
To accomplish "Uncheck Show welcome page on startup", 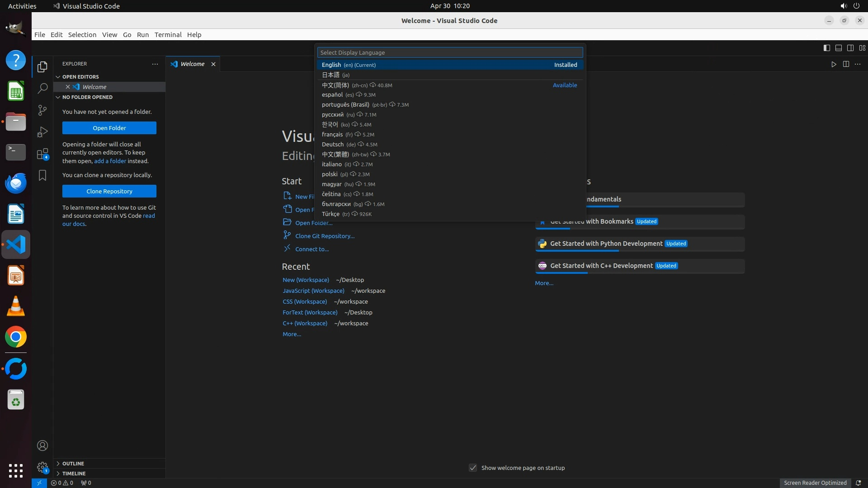I will click(473, 468).
